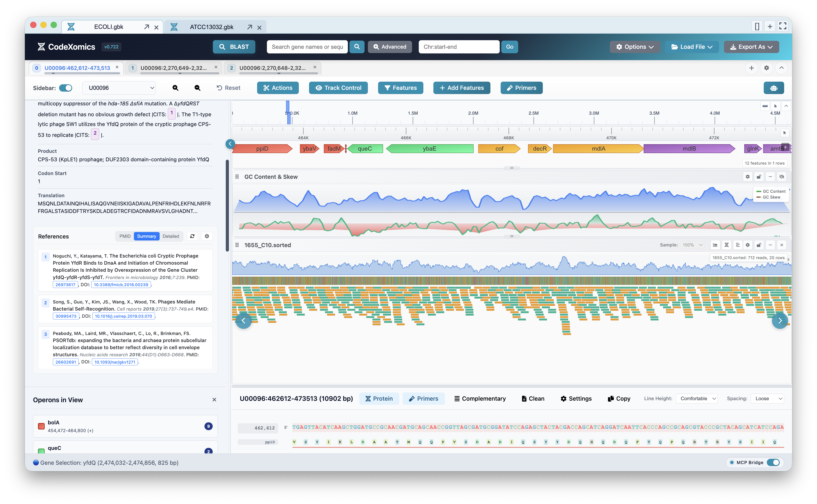The image size is (817, 504).
Task: Pop out the ECOLI.gbk tab
Action: [x=147, y=27]
